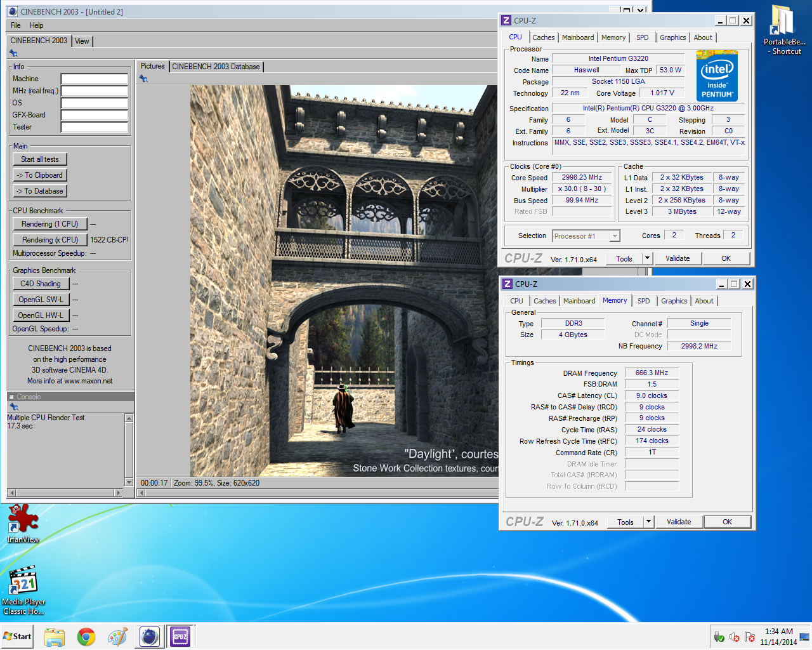The width and height of the screenshot is (812, 650).
Task: Open IrfanView desktop shortcut
Action: click(23, 524)
